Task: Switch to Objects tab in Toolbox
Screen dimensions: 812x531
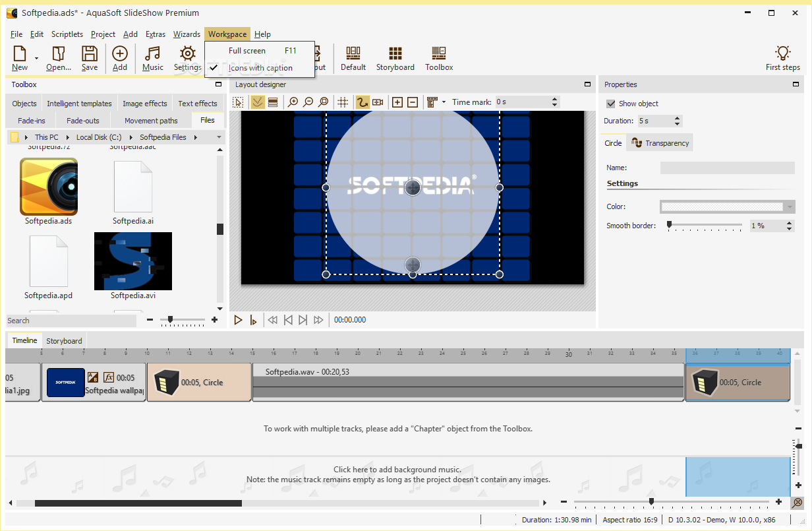Action: pyautogui.click(x=24, y=104)
